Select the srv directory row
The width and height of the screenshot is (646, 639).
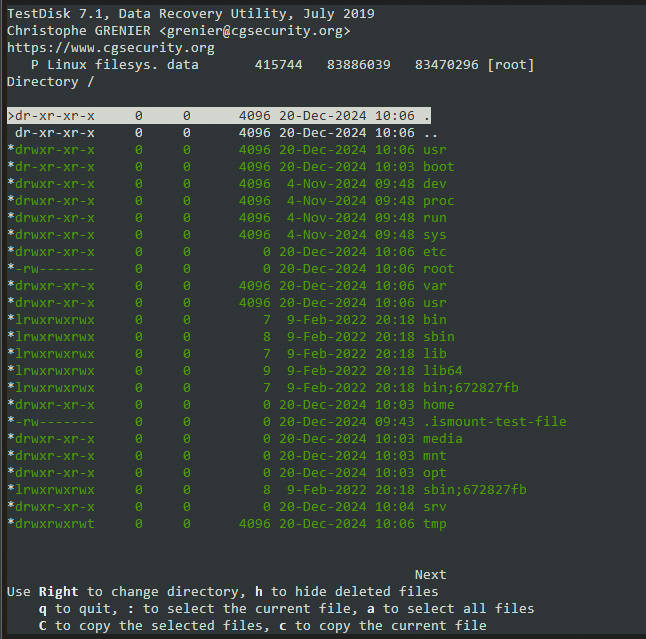(227, 506)
